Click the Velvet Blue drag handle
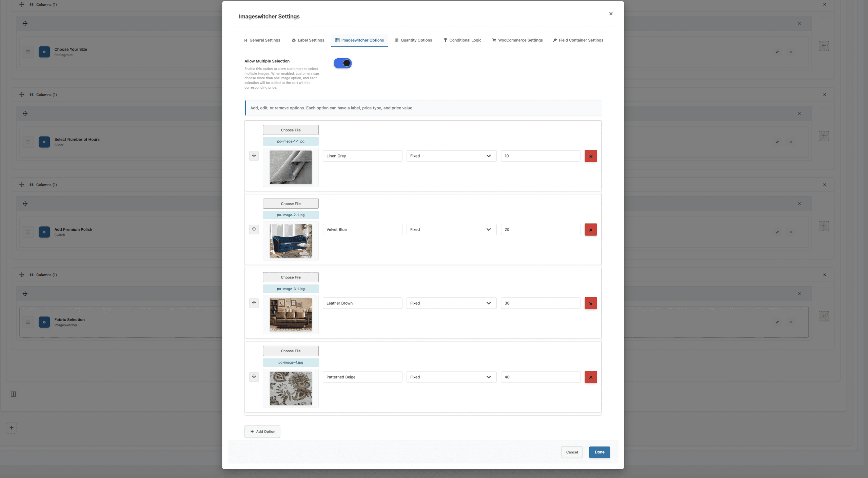Image resolution: width=868 pixels, height=478 pixels. tap(254, 229)
